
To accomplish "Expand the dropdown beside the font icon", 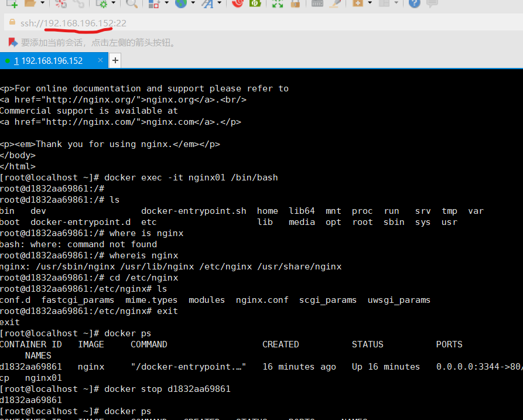I will 220,3.
